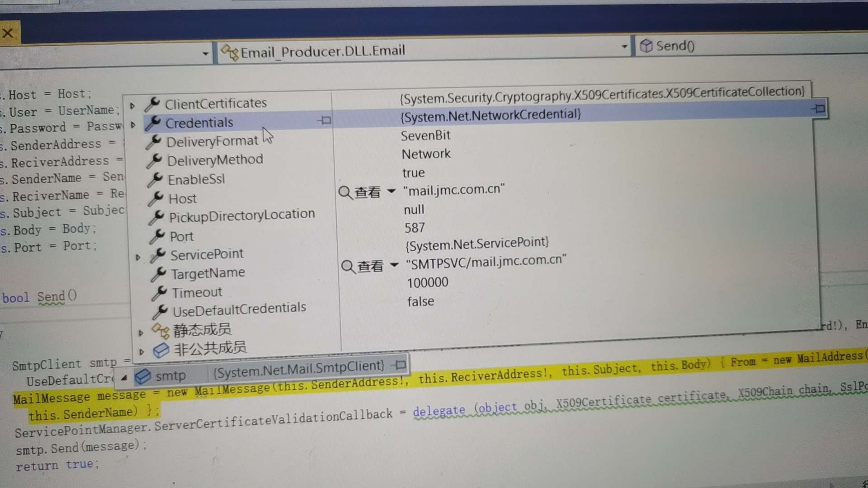Select the DeliveryMethod property row
The height and width of the screenshot is (488, 868).
pyautogui.click(x=215, y=160)
